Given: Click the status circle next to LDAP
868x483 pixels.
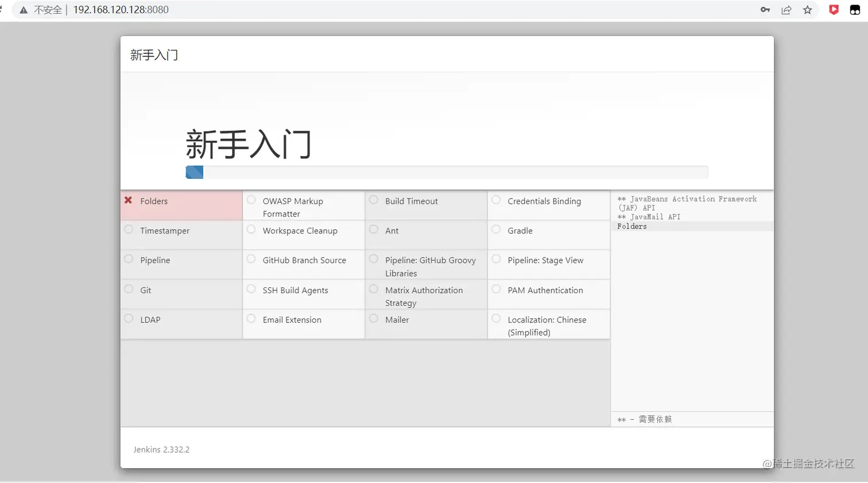Looking at the screenshot, I should 129,318.
